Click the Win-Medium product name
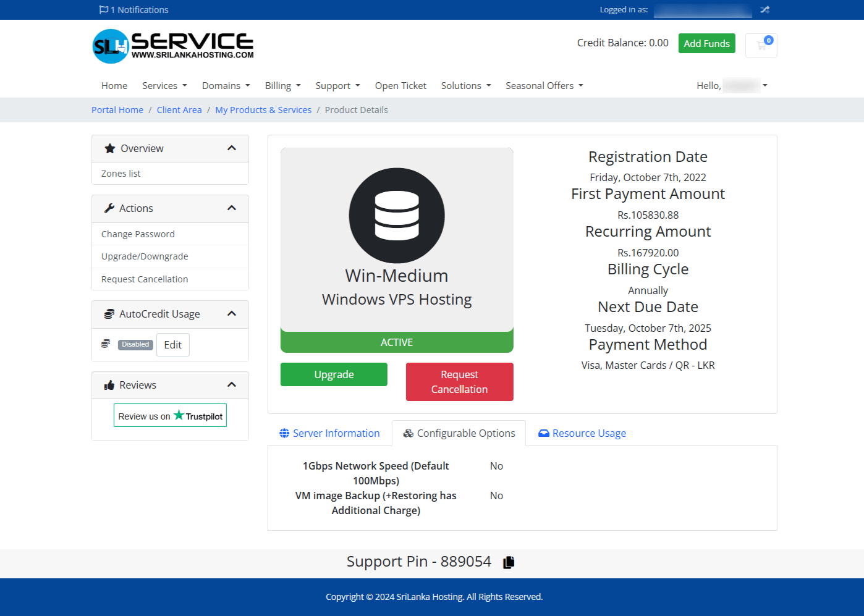The height and width of the screenshot is (616, 864). click(397, 276)
